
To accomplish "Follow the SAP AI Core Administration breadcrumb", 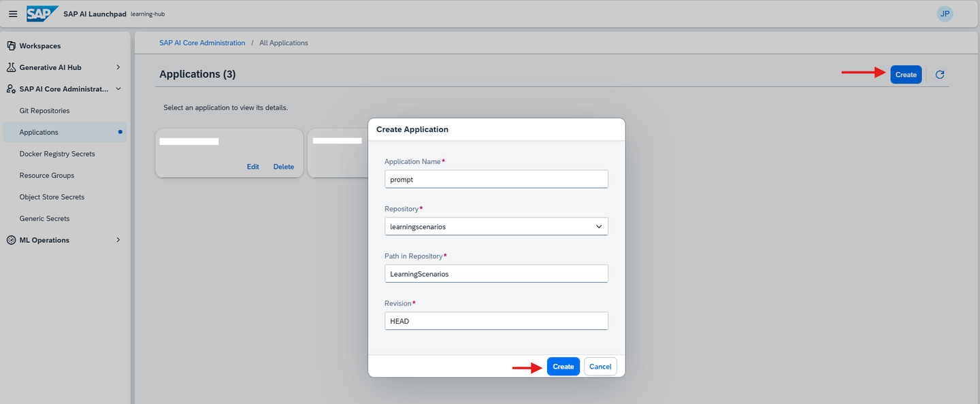I will click(202, 43).
